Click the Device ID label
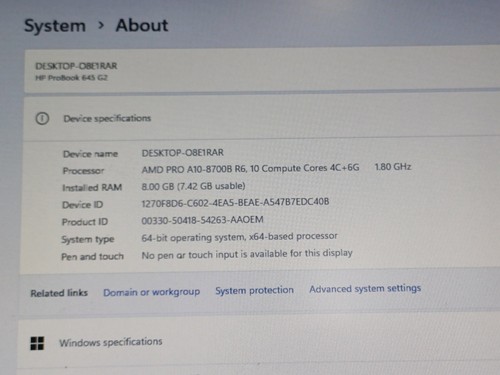 82,205
